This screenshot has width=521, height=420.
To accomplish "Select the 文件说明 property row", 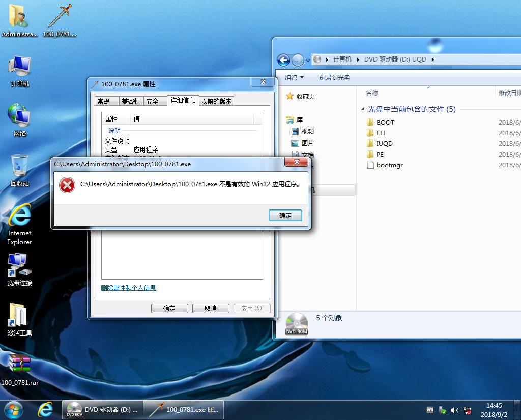I will click(x=182, y=141).
